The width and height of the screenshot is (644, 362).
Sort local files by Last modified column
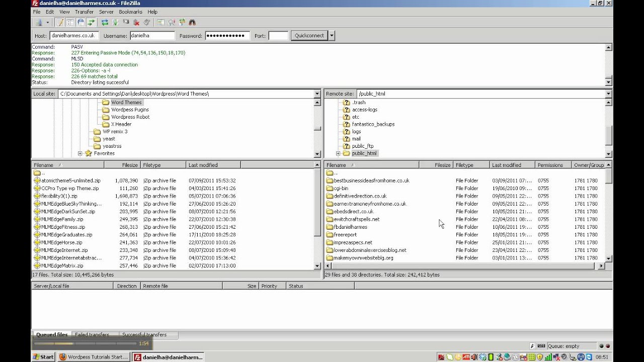tap(213, 165)
